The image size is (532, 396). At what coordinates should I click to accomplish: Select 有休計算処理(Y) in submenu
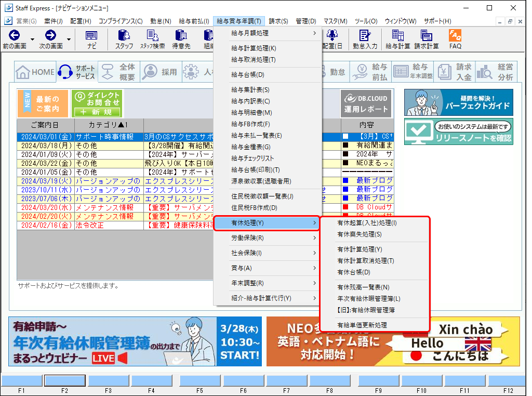375,249
